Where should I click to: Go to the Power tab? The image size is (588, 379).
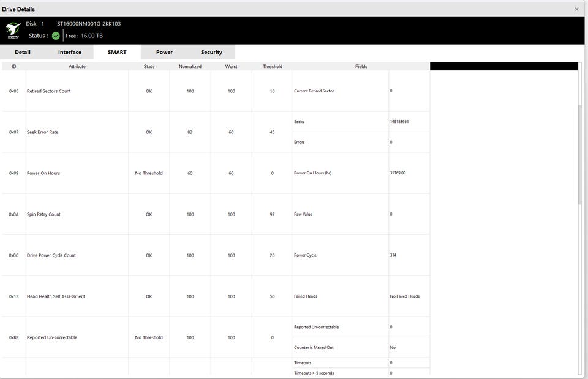point(164,52)
